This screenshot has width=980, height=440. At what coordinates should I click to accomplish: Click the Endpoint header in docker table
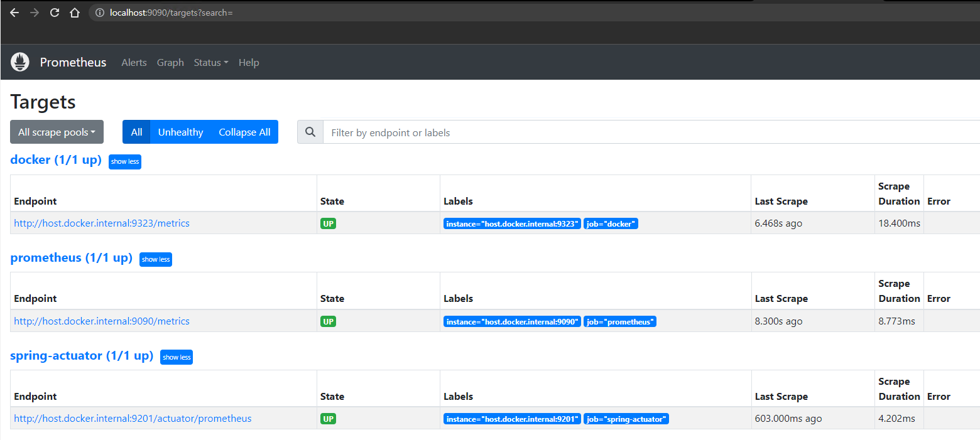point(35,201)
